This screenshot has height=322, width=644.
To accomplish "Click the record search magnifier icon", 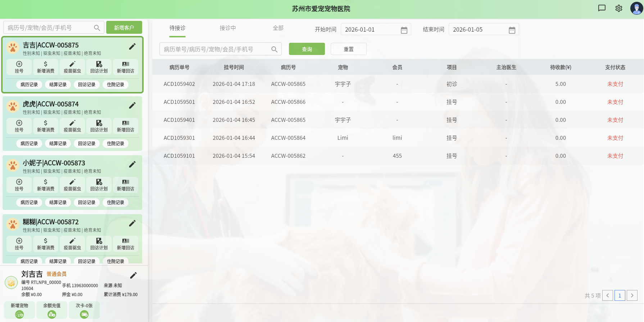I will tap(275, 49).
